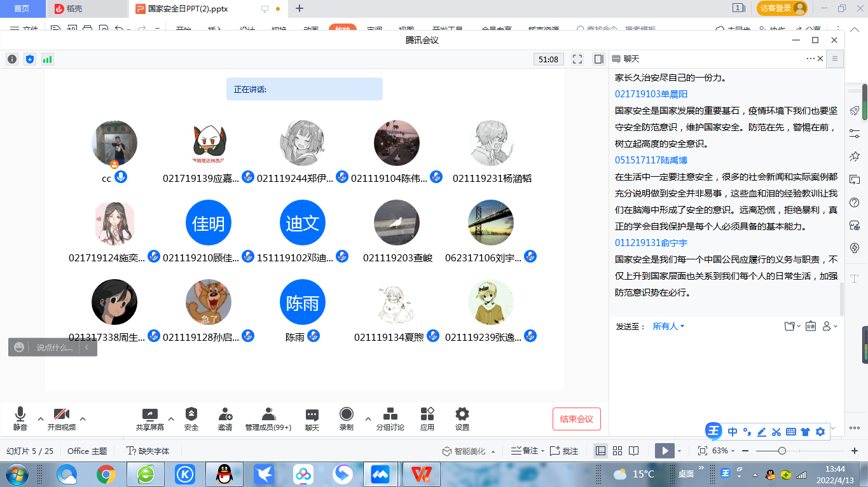Open the Apps (应用) icon
This screenshot has width=868, height=487.
[427, 418]
